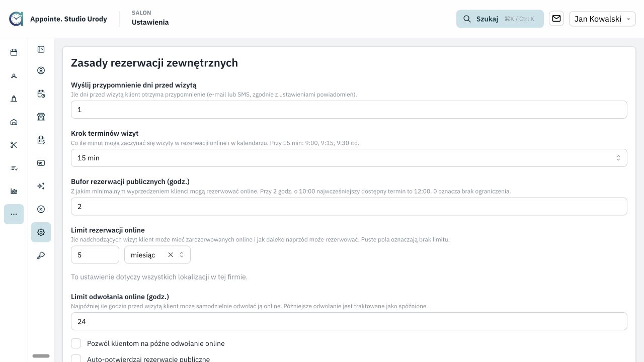Open the miesiąc period dropdown arrows
The width and height of the screenshot is (644, 362).
[182, 255]
